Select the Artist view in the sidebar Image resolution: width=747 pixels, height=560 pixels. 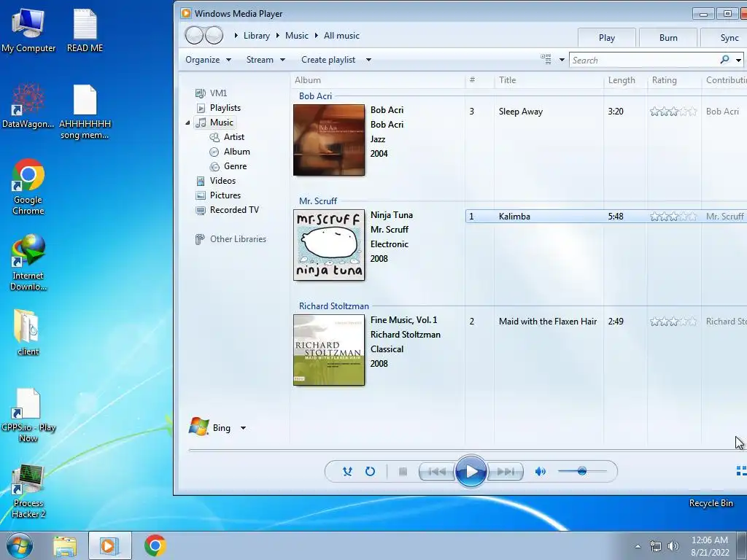(228, 137)
